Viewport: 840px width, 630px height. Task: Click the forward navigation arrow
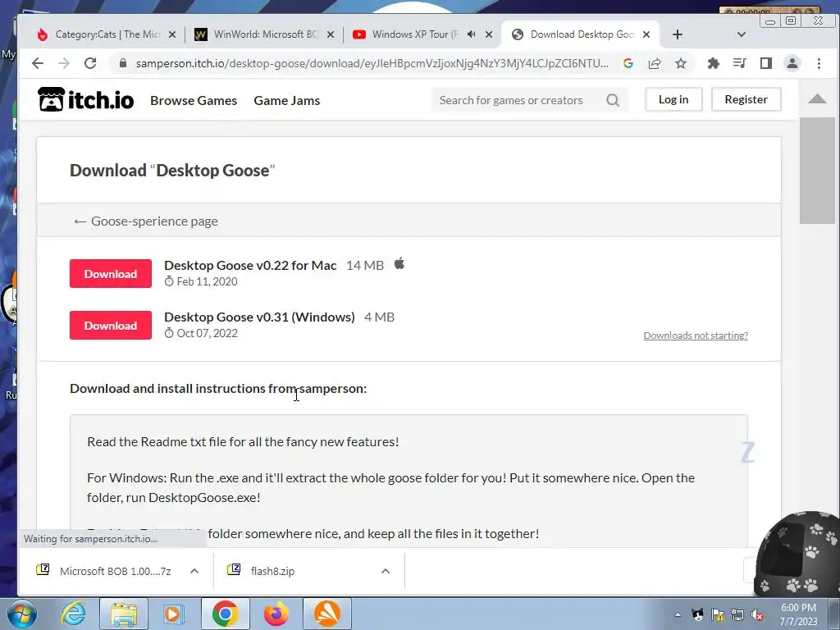coord(64,63)
